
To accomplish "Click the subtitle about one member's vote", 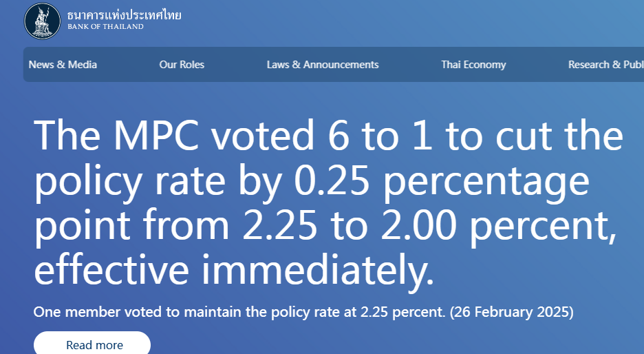I will pos(303,312).
